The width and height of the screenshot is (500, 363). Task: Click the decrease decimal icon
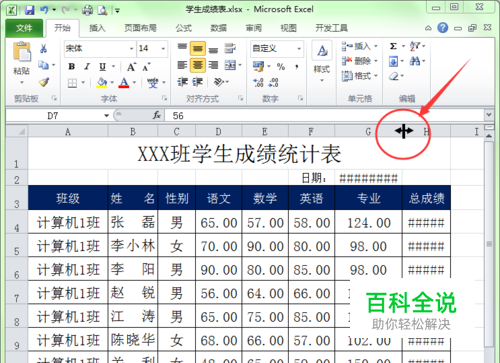point(273,82)
